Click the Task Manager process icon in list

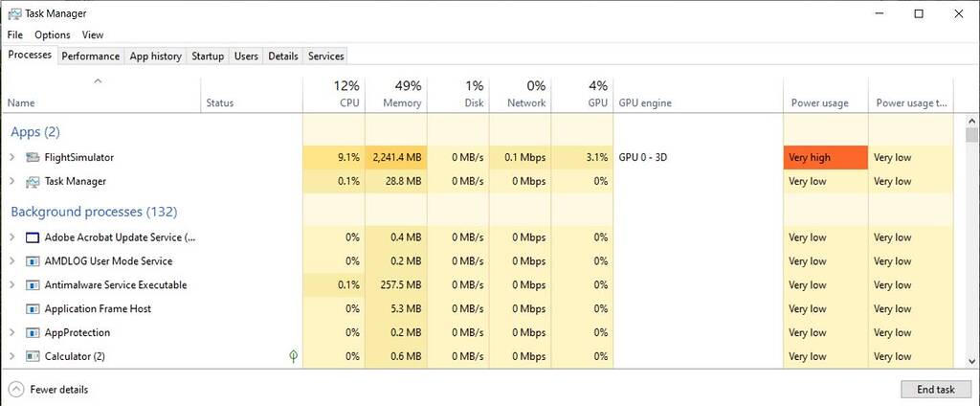33,181
